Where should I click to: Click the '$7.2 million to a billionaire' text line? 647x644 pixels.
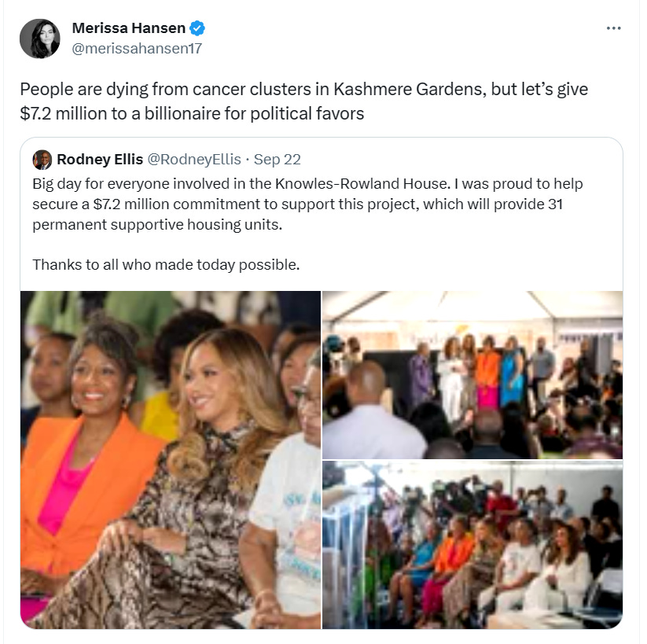tap(192, 113)
